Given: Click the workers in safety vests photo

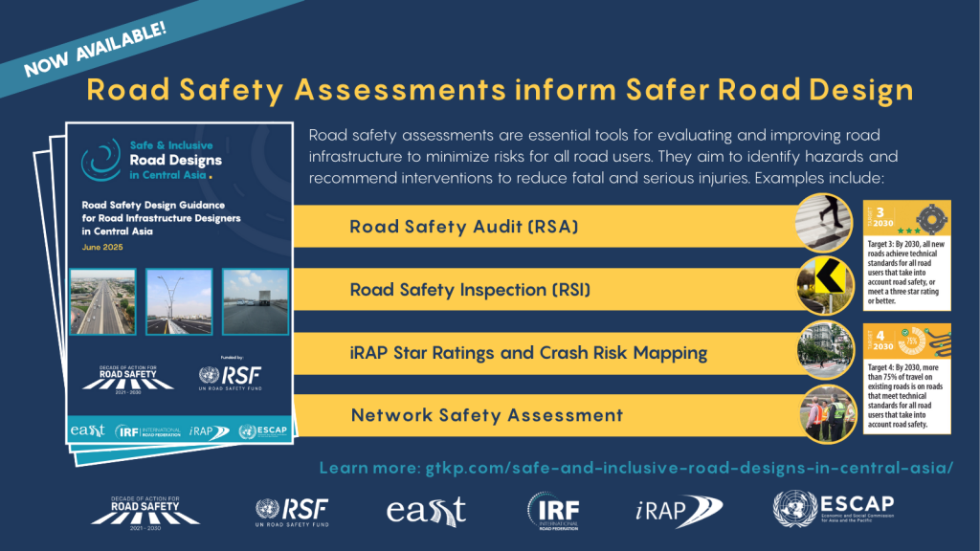Looking at the screenshot, I should (826, 411).
